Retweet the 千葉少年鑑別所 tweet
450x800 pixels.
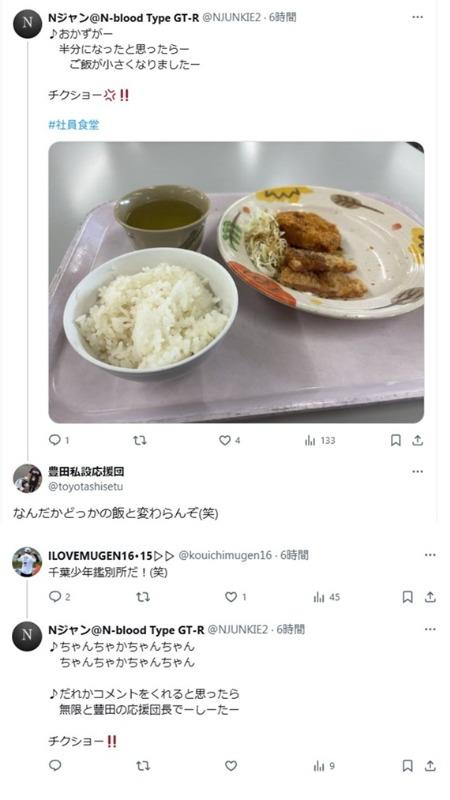143,596
